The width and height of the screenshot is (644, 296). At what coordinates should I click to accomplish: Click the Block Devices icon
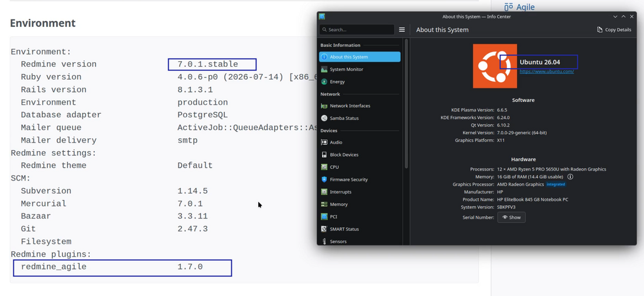[324, 155]
